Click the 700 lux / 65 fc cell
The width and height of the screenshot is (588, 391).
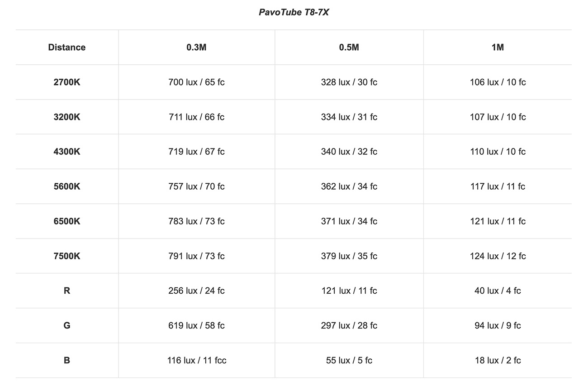[196, 82]
